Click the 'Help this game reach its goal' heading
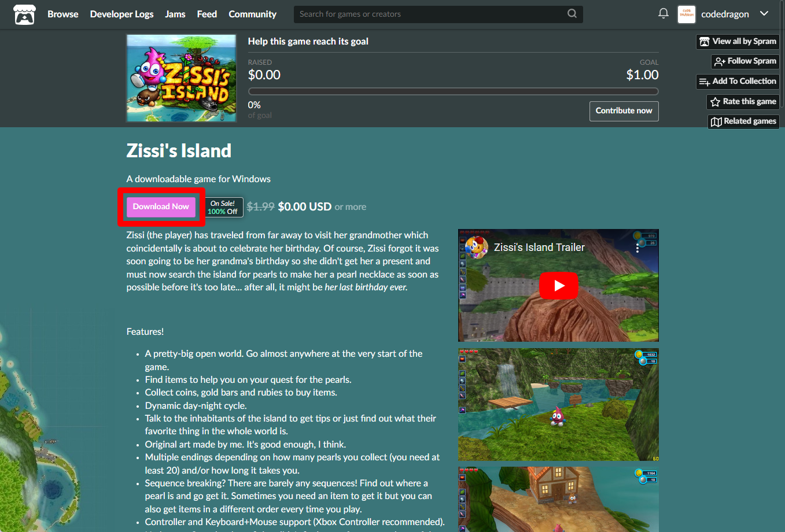The height and width of the screenshot is (532, 785). (308, 42)
